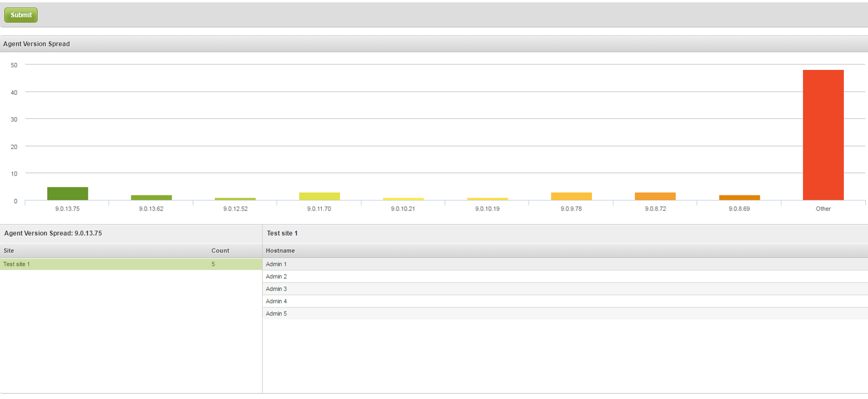Screen dimensions: 868x399
Task: Click the 9.0.12.52 axis label
Action: (236, 209)
